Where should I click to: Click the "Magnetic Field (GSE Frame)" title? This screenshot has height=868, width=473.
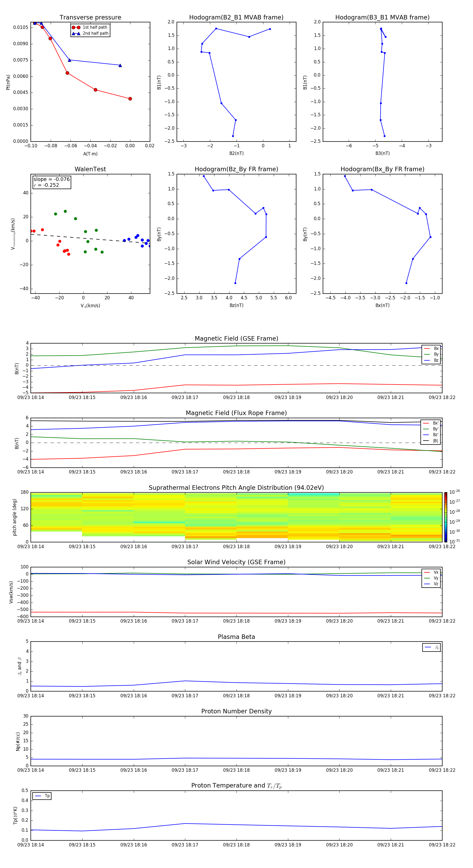(236, 339)
